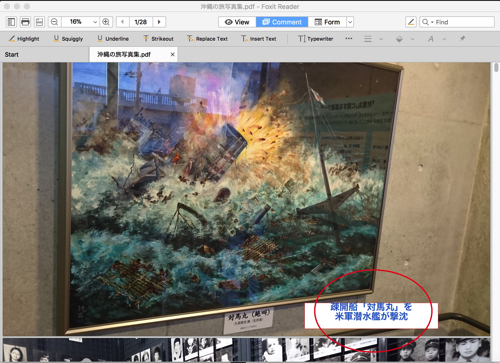The image size is (500, 363).
Task: Go to the next page arrow
Action: 159,22
